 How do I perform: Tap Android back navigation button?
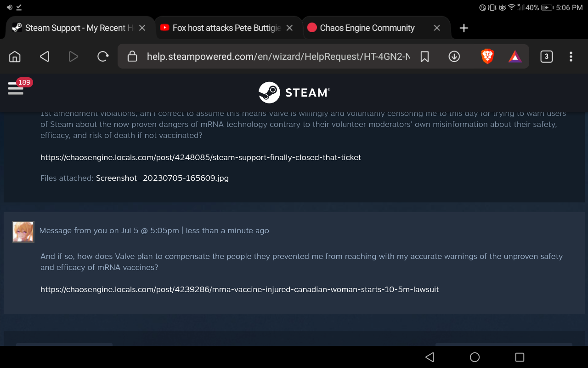(430, 357)
